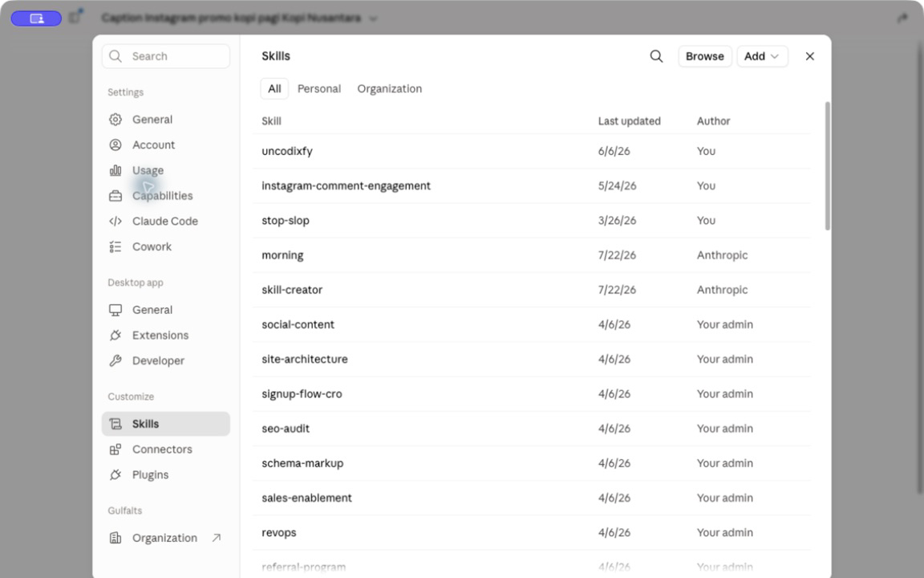Click Your admin in seo-audit row
This screenshot has width=924, height=578.
coord(725,429)
